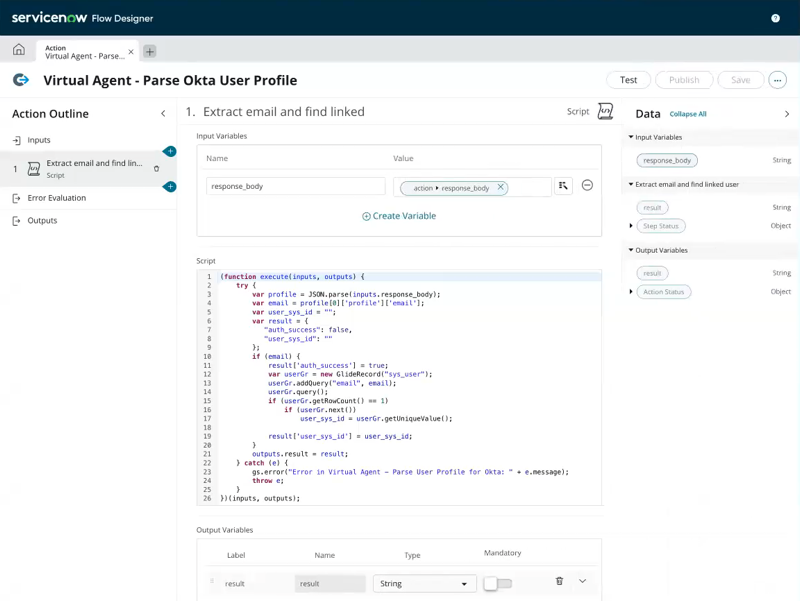Click the Inputs arrow icon in outline
Viewport: 800px width, 601px height.
coord(17,140)
